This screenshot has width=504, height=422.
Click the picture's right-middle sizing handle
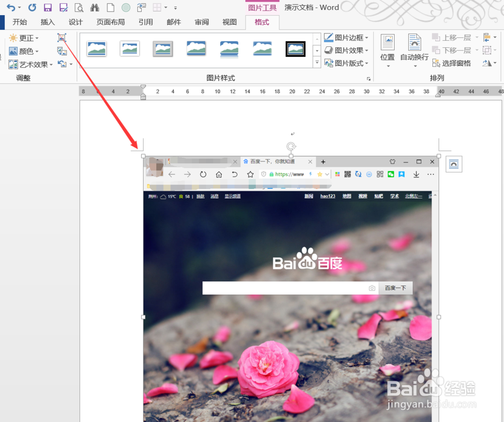(x=439, y=317)
